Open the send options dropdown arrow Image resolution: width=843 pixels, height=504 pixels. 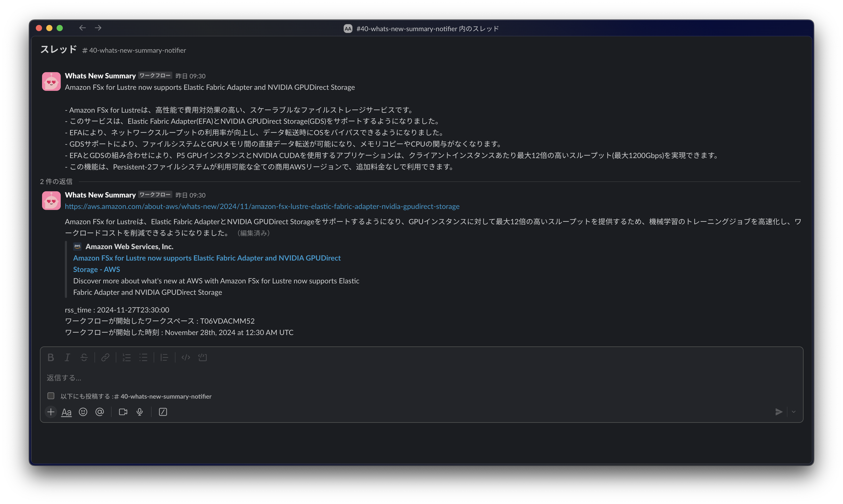click(x=793, y=412)
